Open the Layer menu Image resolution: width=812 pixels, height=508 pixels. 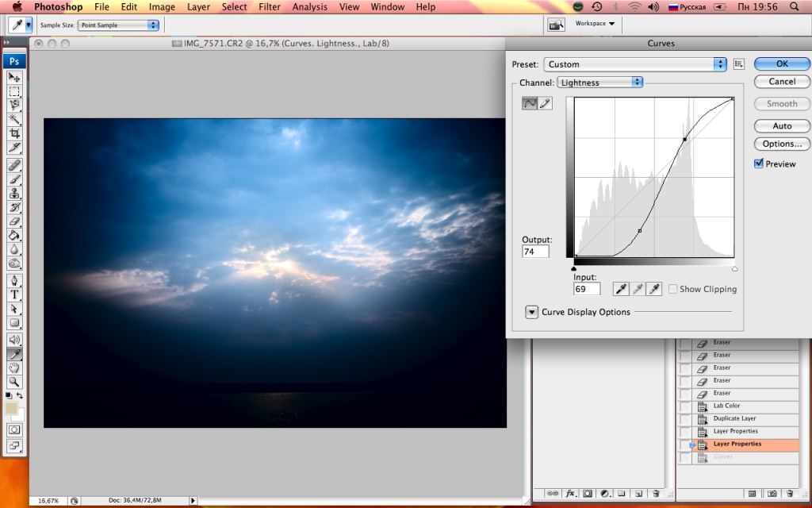click(198, 7)
